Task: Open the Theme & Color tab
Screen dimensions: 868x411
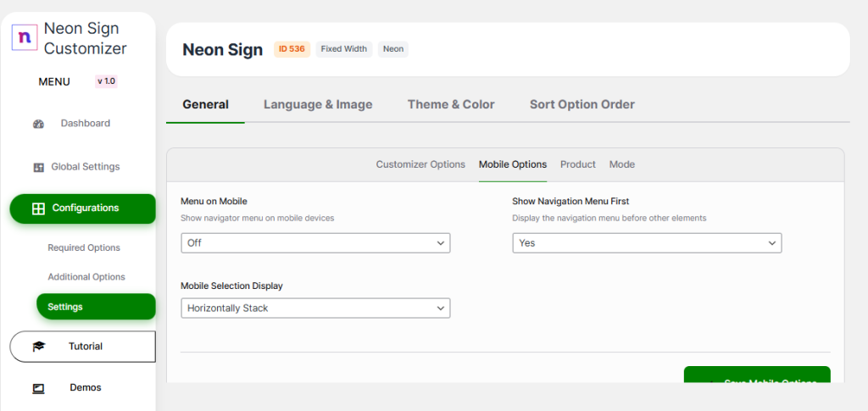Action: tap(451, 104)
